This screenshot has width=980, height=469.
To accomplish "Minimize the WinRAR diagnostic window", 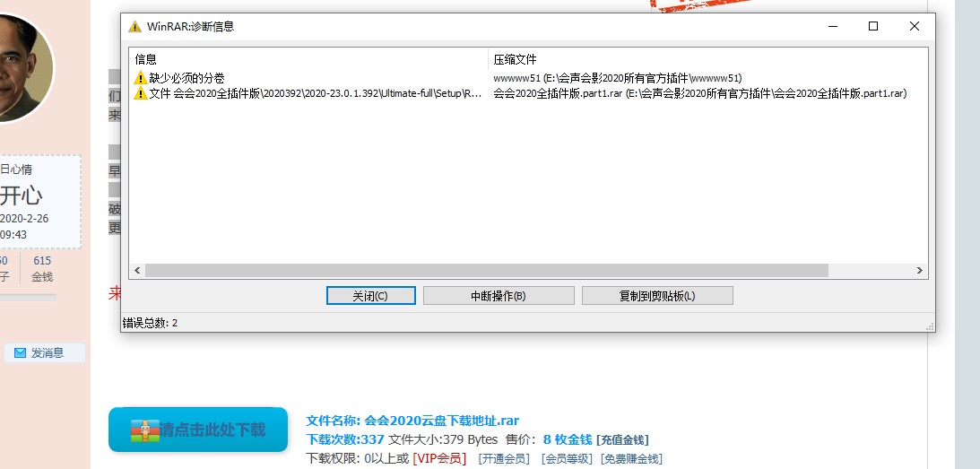I will (x=831, y=27).
